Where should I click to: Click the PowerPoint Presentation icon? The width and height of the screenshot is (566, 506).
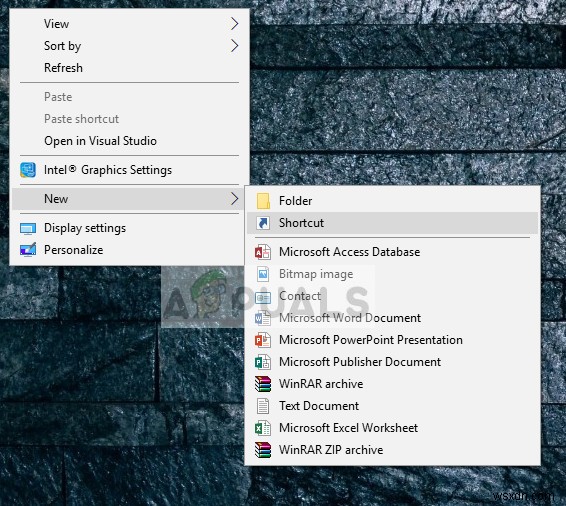(x=263, y=340)
